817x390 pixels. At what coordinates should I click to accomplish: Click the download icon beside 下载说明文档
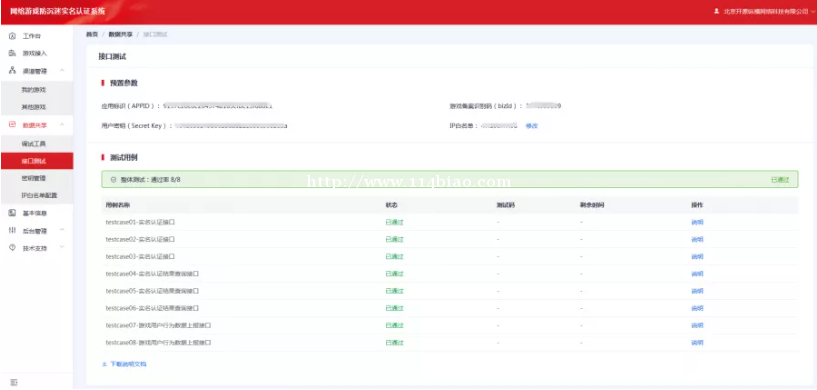point(104,364)
